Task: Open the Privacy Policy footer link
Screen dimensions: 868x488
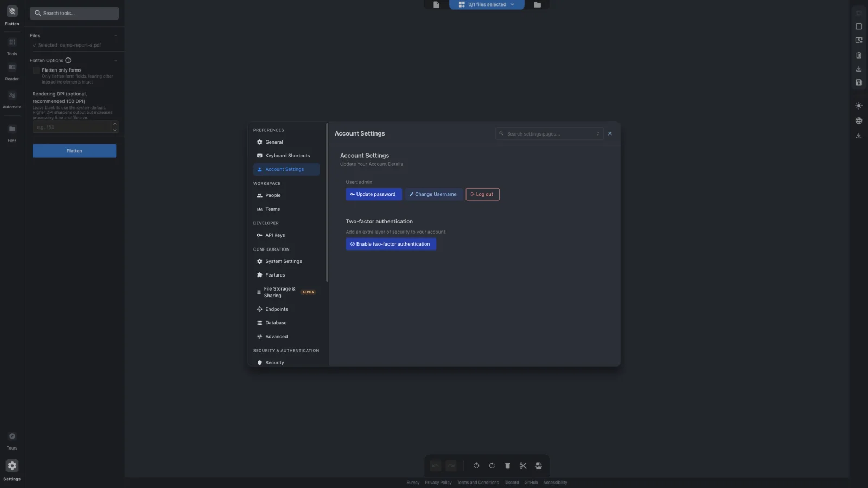Action: (x=438, y=483)
